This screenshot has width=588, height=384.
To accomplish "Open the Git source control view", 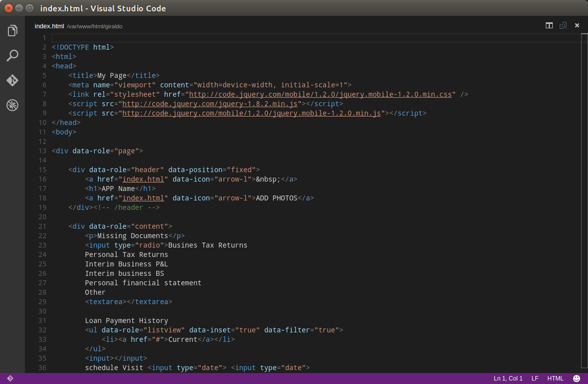I will click(12, 80).
